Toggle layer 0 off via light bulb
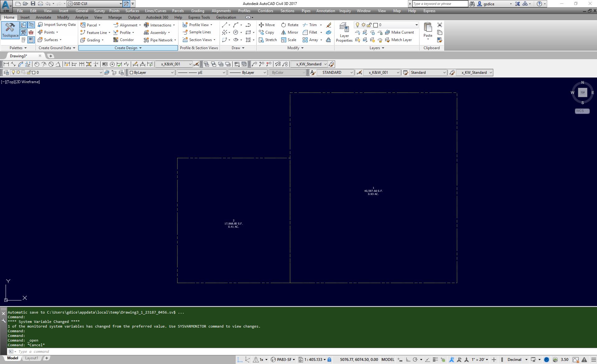This screenshot has height=364, width=597. [x=357, y=25]
